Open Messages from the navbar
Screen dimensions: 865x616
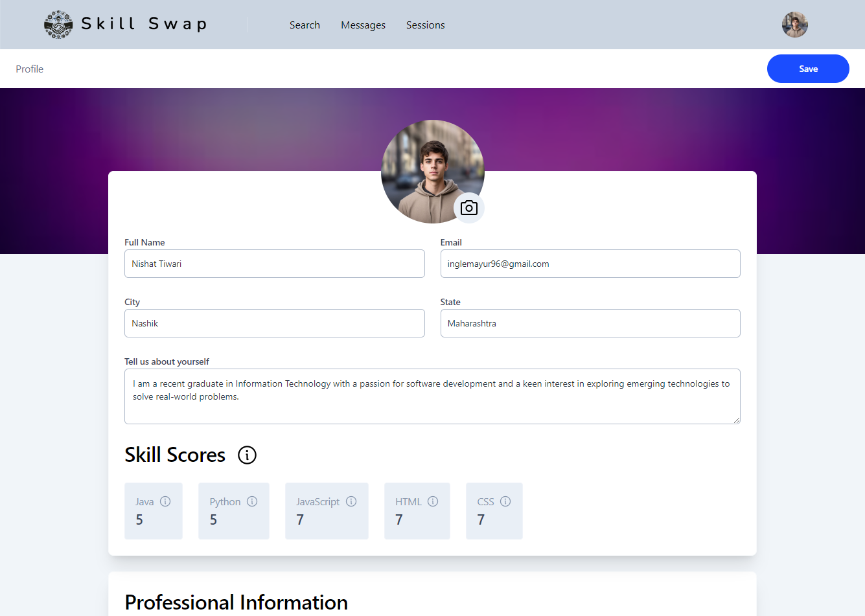tap(363, 25)
